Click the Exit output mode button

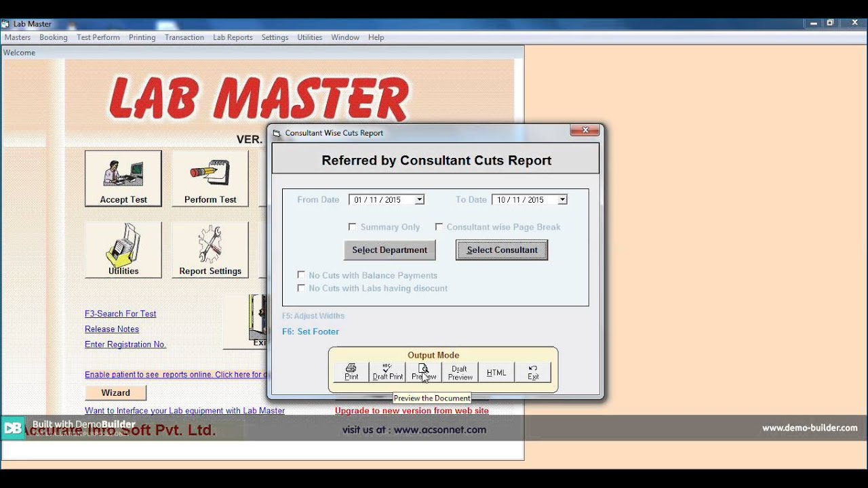pyautogui.click(x=533, y=372)
